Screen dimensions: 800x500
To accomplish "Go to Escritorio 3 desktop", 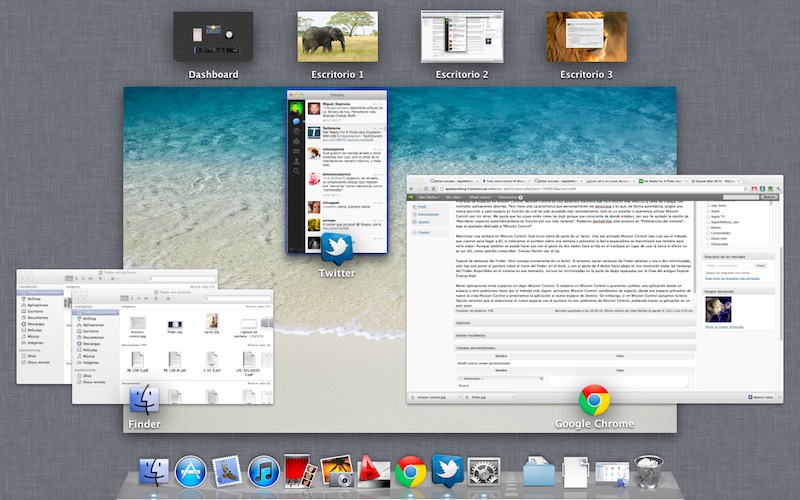I will coord(586,37).
